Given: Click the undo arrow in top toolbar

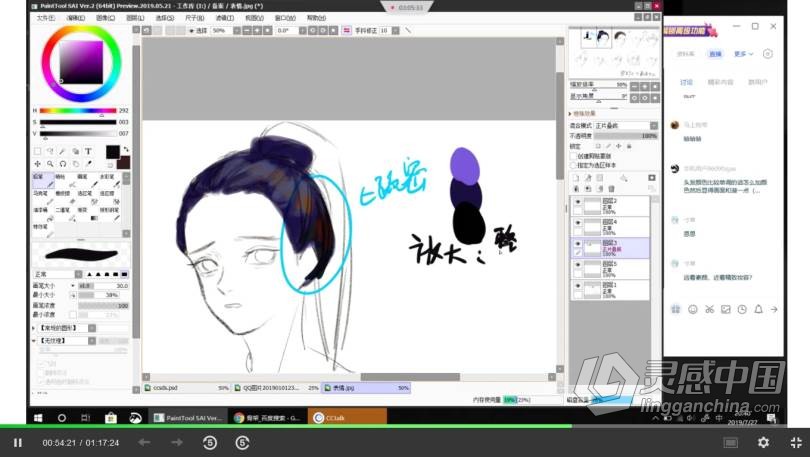Looking at the screenshot, I should pyautogui.click(x=147, y=30).
